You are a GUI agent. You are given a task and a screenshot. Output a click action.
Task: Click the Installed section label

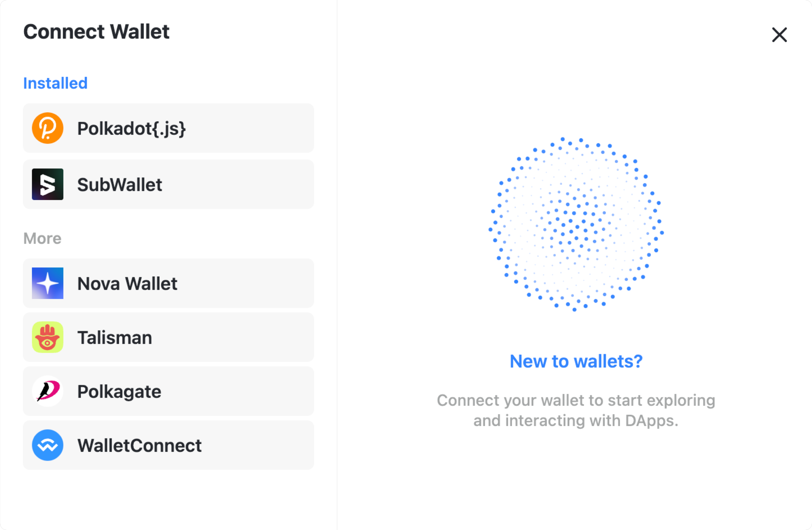click(55, 83)
